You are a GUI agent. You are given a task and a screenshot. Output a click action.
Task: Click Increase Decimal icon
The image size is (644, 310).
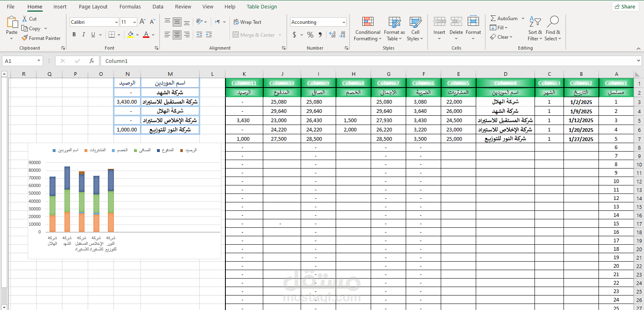click(332, 35)
